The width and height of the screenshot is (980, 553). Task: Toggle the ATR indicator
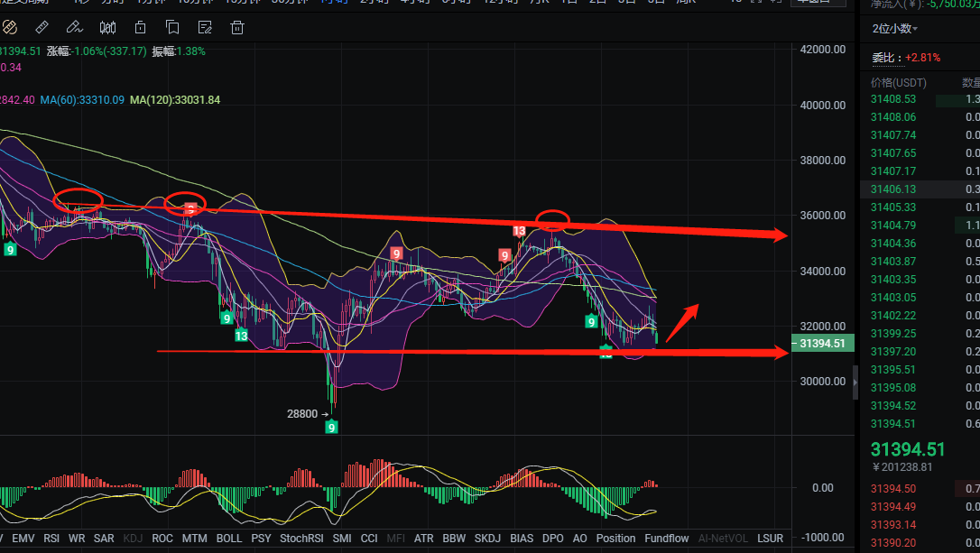tap(423, 539)
